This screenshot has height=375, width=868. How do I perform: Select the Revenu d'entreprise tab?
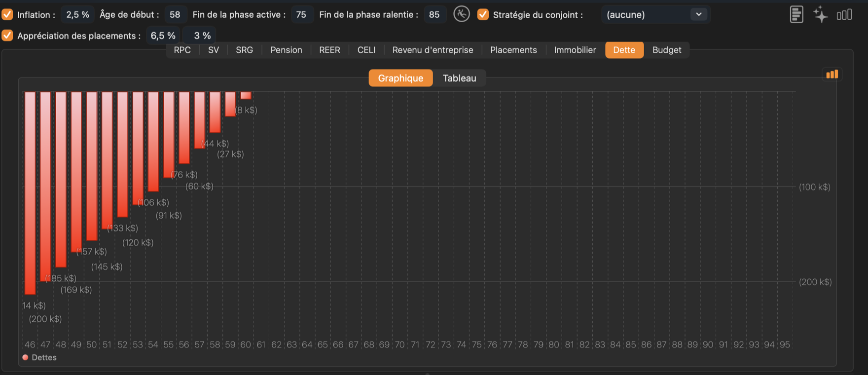(x=433, y=50)
